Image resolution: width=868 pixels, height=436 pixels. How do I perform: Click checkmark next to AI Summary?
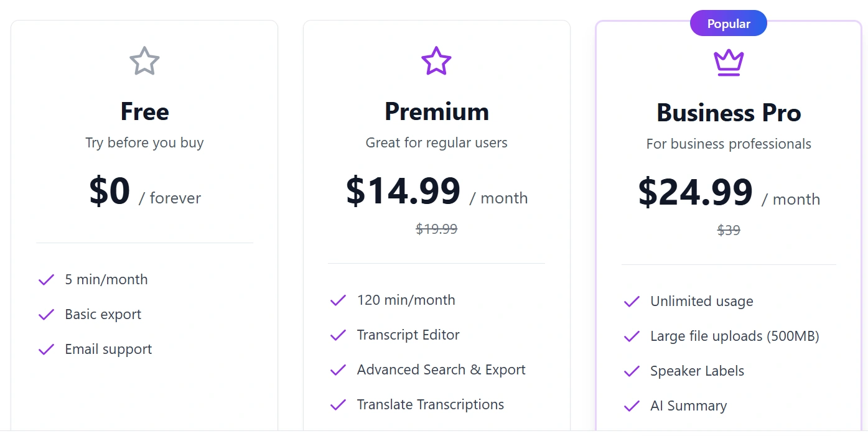coord(632,406)
